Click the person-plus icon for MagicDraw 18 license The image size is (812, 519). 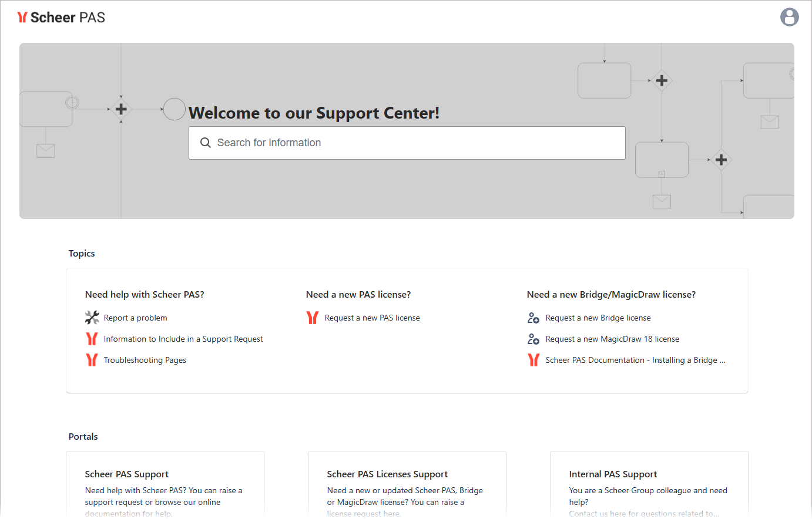point(533,339)
